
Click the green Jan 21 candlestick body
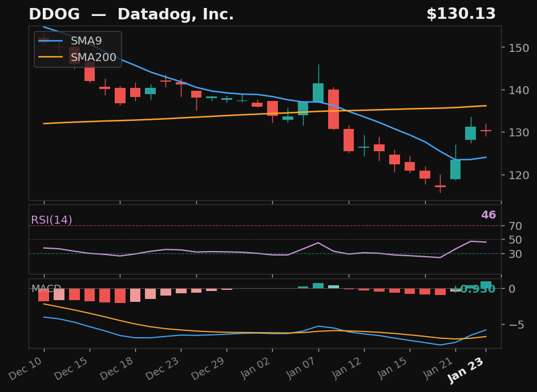455,169
